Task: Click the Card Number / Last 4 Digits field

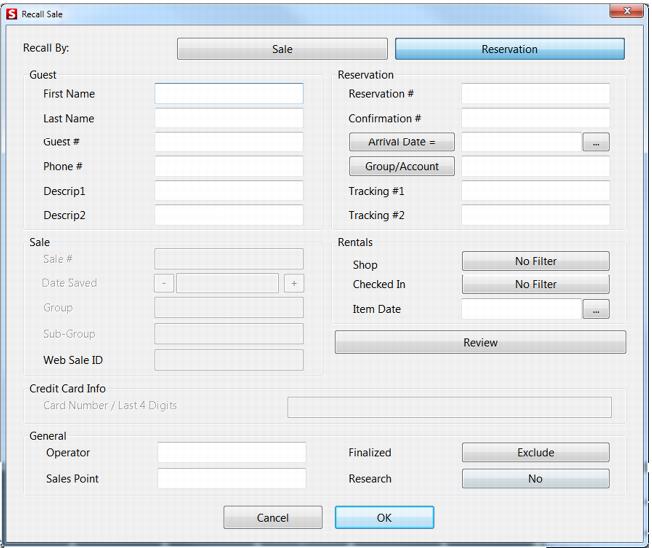Action: tap(449, 407)
